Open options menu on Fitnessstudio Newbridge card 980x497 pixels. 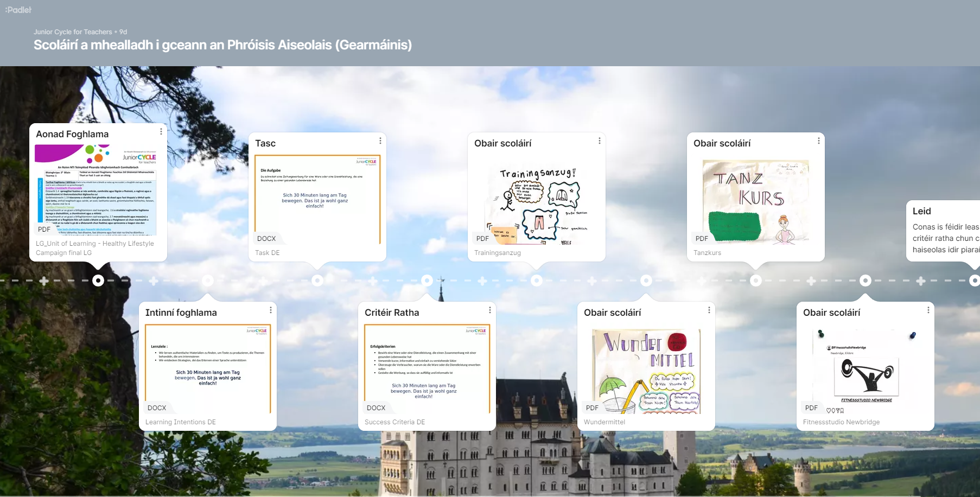point(928,310)
